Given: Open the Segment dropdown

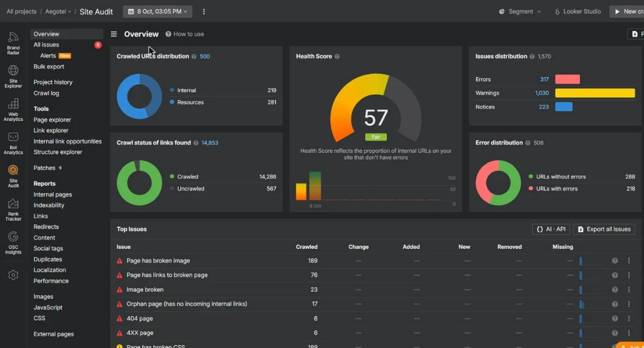Looking at the screenshot, I should coord(520,11).
